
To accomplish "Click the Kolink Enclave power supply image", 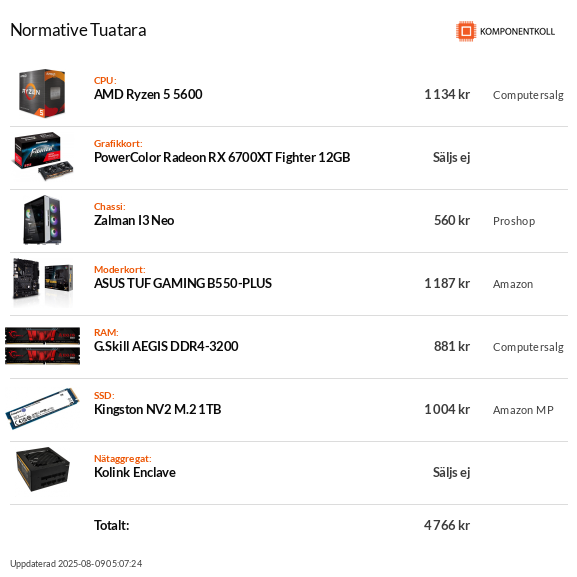I will coord(43,469).
